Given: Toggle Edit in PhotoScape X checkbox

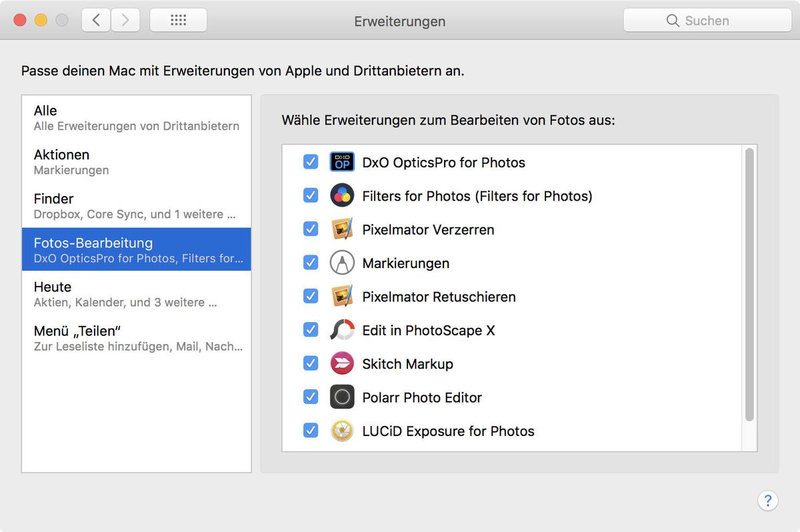Looking at the screenshot, I should pos(311,330).
